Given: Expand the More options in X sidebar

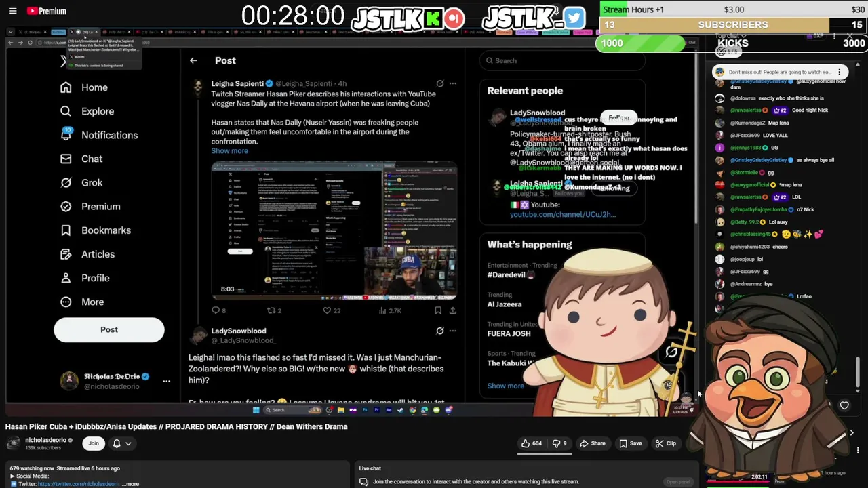Looking at the screenshot, I should [x=81, y=302].
